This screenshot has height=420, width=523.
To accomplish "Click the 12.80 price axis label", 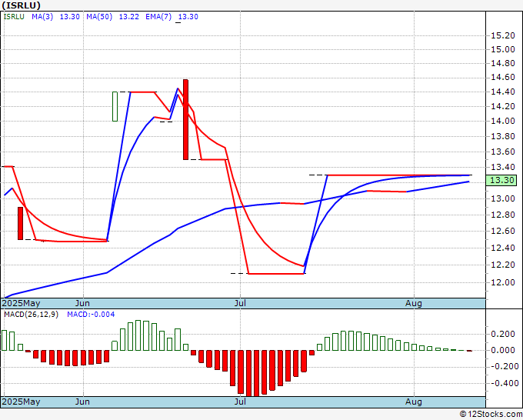I will pyautogui.click(x=503, y=215).
